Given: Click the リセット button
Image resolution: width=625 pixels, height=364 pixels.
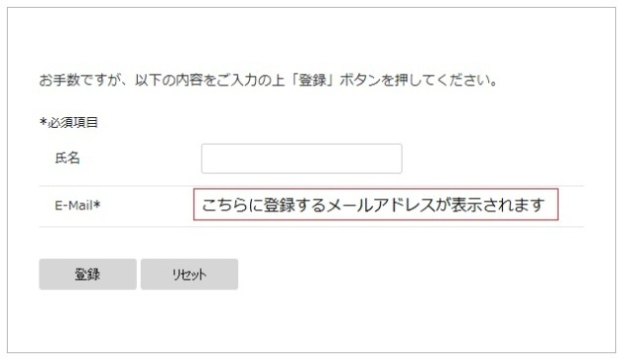Looking at the screenshot, I should [x=189, y=275].
